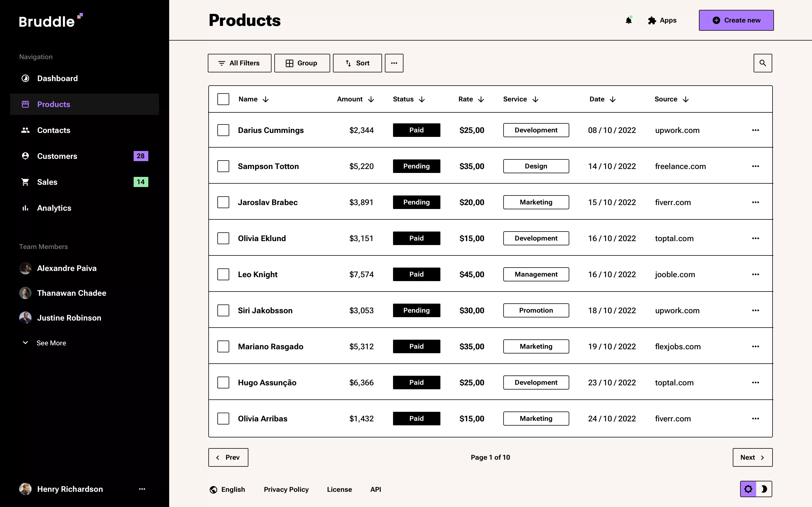Sort the Amount column by its arrow
This screenshot has height=507, width=812.
[371, 99]
